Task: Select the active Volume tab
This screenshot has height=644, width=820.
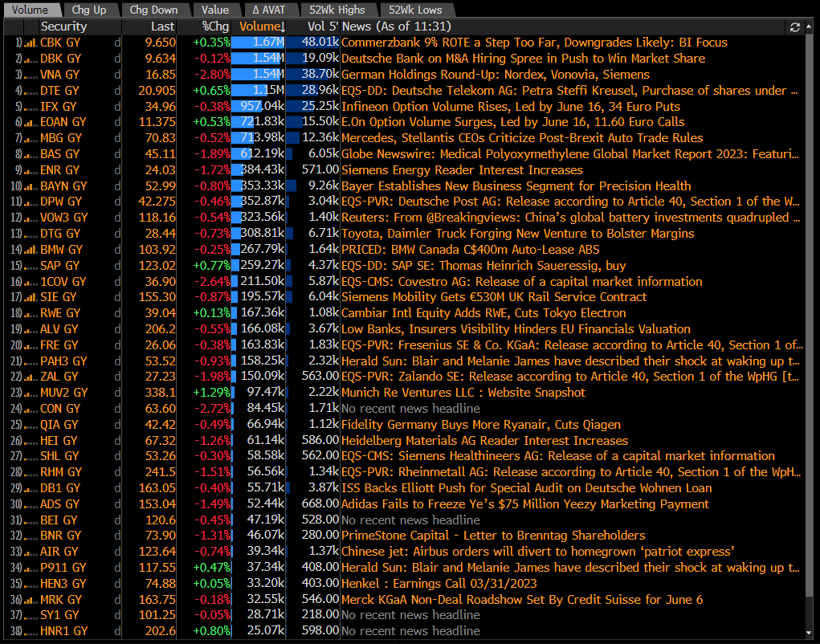Action: point(31,10)
